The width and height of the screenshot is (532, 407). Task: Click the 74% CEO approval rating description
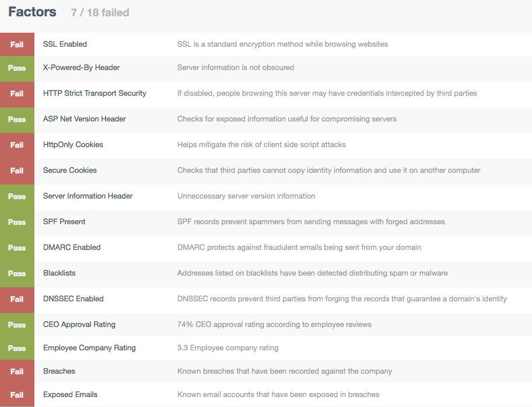[x=274, y=325]
